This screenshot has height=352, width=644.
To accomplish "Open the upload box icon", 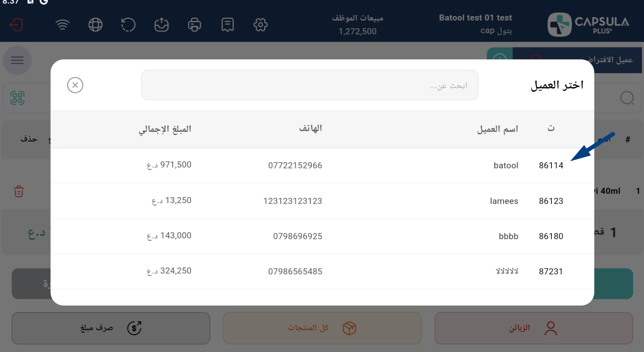I will click(x=161, y=25).
